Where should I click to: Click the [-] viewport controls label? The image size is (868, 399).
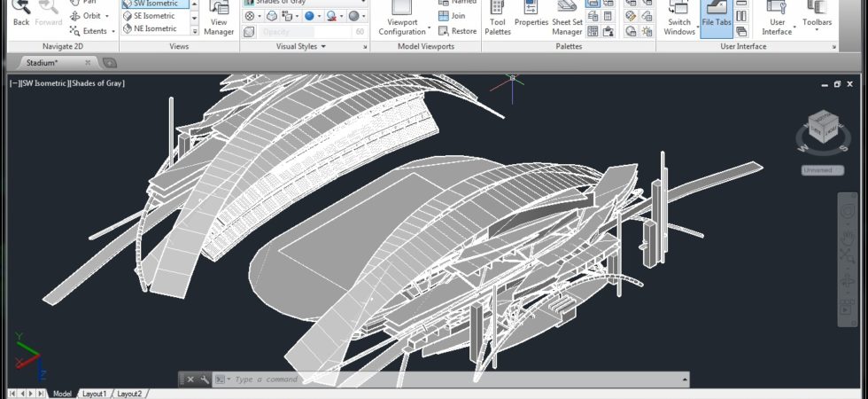click(14, 83)
